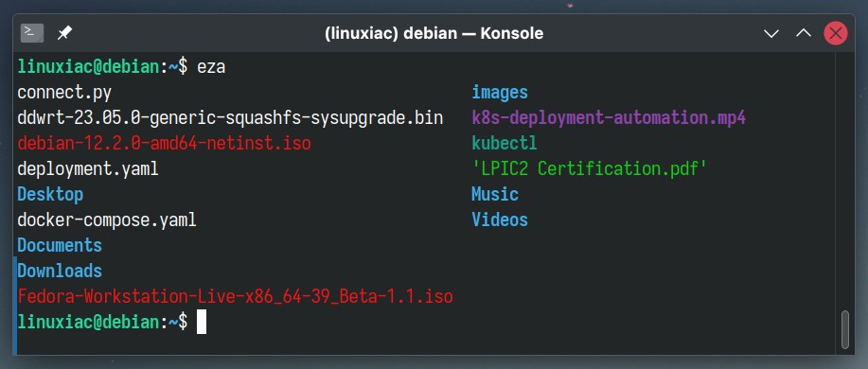This screenshot has height=369, width=868.
Task: Open the Konsole terminal icon menu
Action: [31, 33]
